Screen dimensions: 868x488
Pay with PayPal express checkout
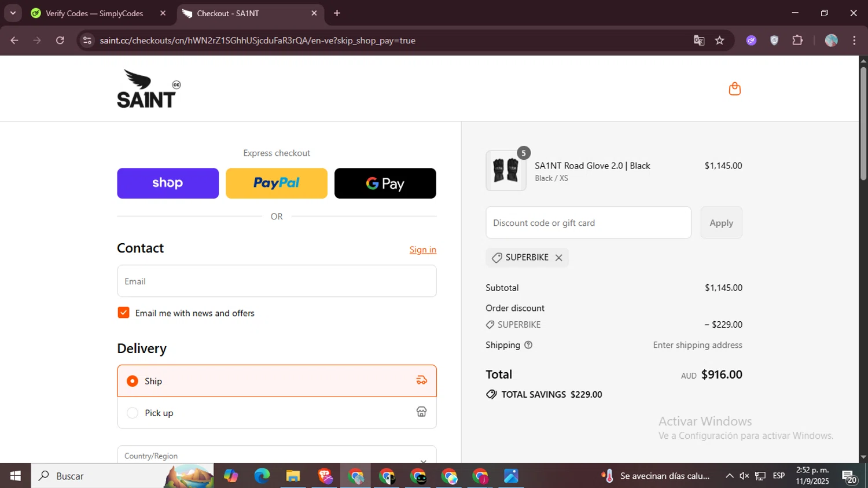click(277, 183)
